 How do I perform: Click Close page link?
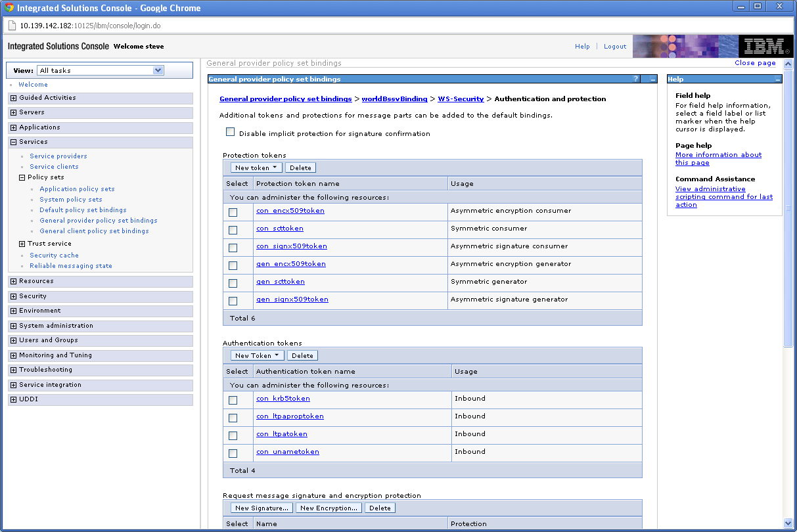[x=755, y=63]
